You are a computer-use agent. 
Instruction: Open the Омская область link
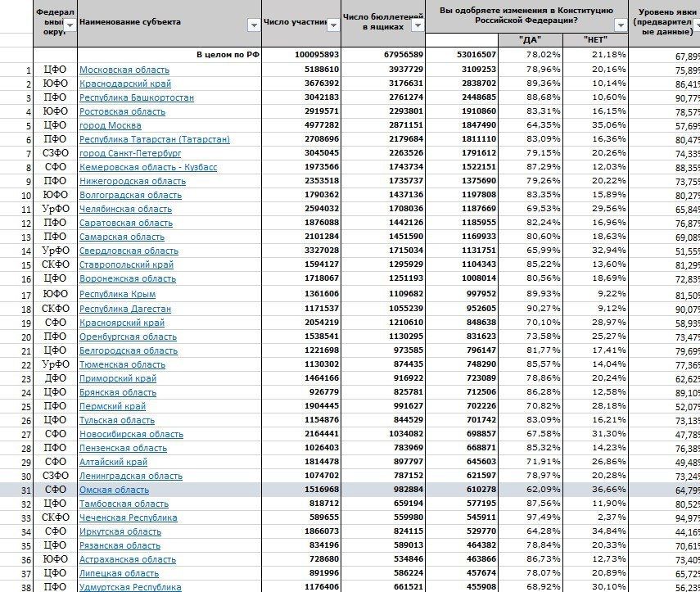(115, 490)
